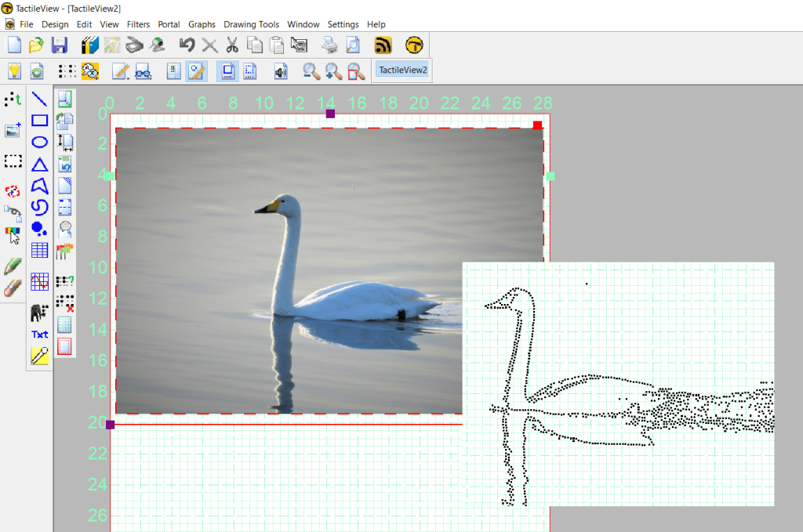803x532 pixels.
Task: Open the Filters menu
Action: coord(138,24)
